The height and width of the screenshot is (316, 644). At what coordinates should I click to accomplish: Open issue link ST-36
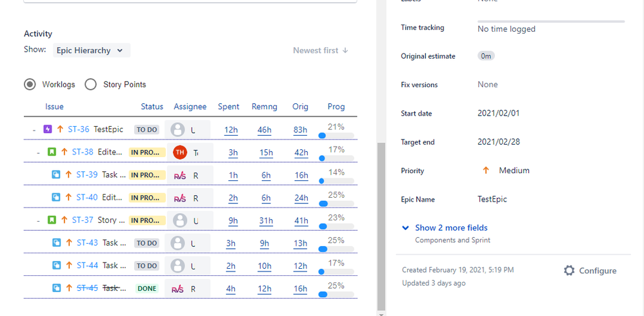[x=79, y=129]
